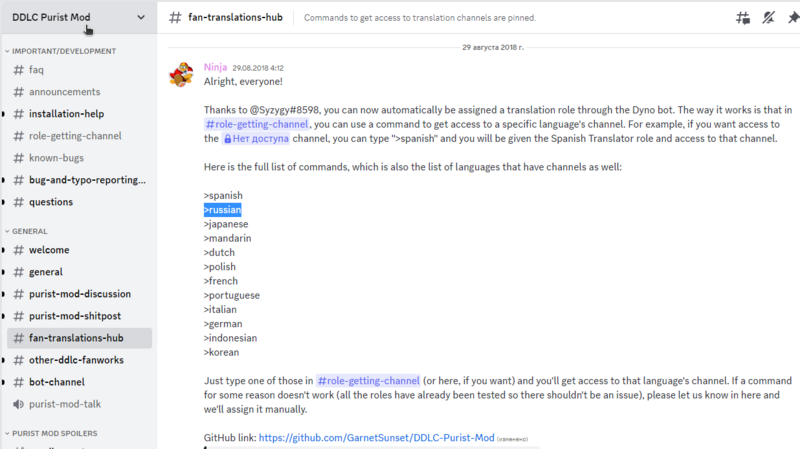The image size is (800, 449).
Task: Click the highlighted >russian command text
Action: pos(222,210)
